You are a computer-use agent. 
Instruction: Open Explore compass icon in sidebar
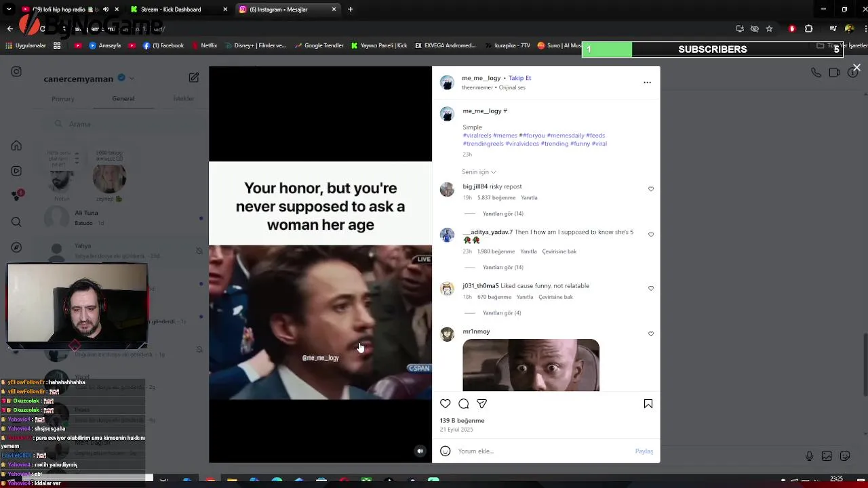pos(16,247)
